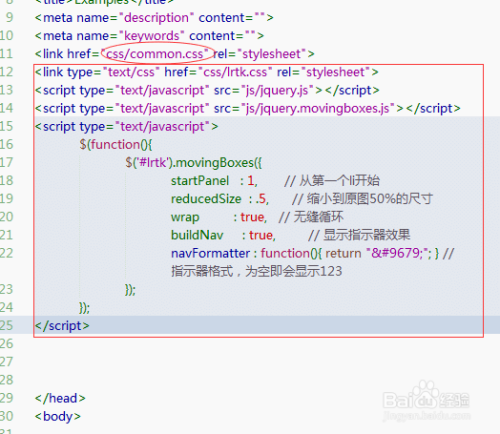
Task: Click the comment 无缝循环 on wrap line
Action: pyautogui.click(x=311, y=217)
